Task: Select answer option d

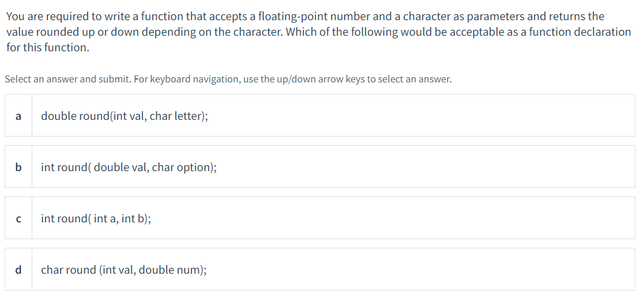Action: click(320, 269)
